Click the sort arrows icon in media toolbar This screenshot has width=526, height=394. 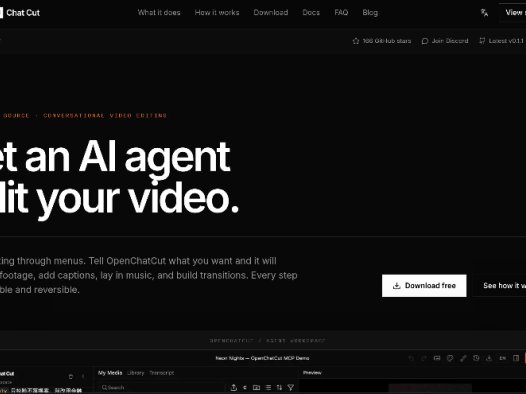pos(279,388)
